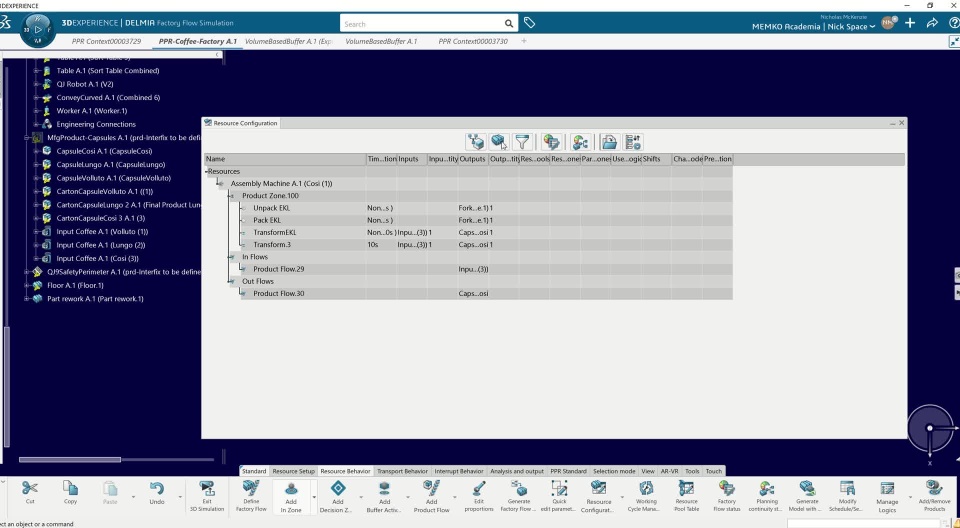Image resolution: width=960 pixels, height=528 pixels.
Task: Click Add/Remove Products icon
Action: [x=934, y=488]
